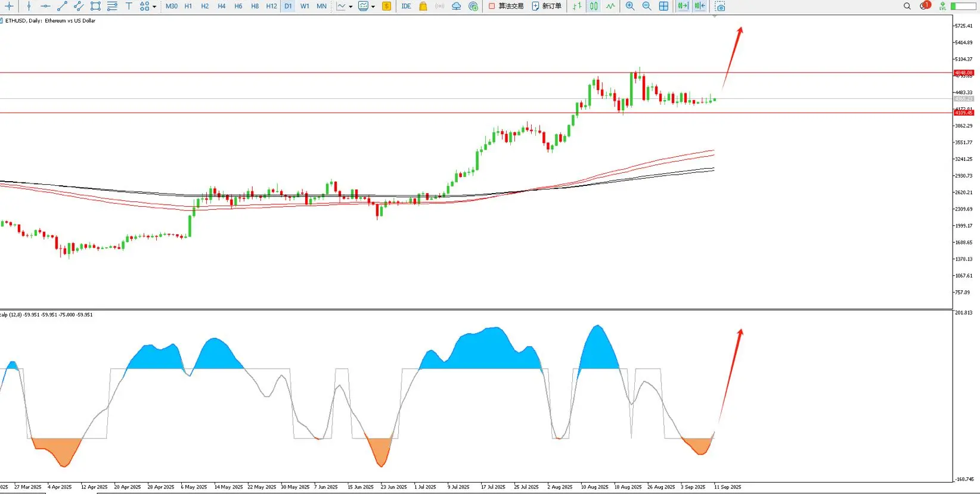The image size is (980, 494).
Task: Click the gold dollar trading icon
Action: pyautogui.click(x=387, y=6)
